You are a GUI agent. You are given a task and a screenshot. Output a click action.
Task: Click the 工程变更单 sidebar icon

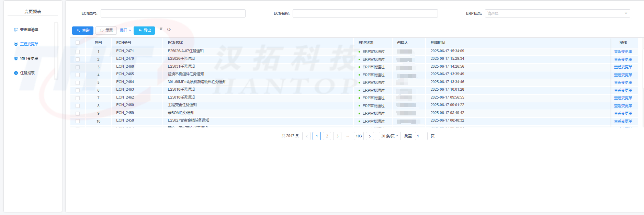tap(16, 44)
